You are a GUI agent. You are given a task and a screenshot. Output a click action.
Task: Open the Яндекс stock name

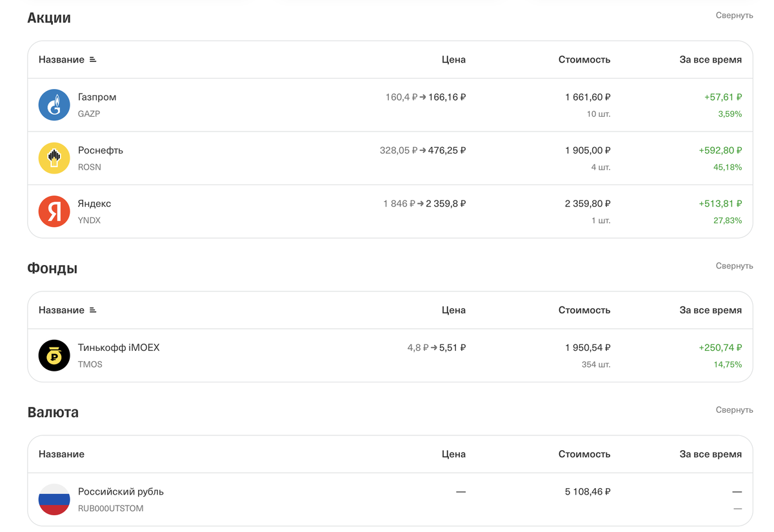click(x=94, y=204)
